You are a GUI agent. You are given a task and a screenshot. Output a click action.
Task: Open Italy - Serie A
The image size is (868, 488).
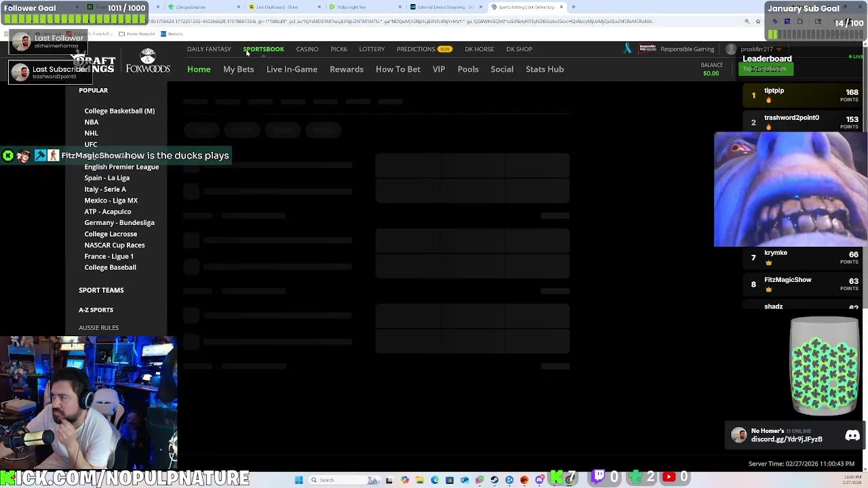pos(105,189)
